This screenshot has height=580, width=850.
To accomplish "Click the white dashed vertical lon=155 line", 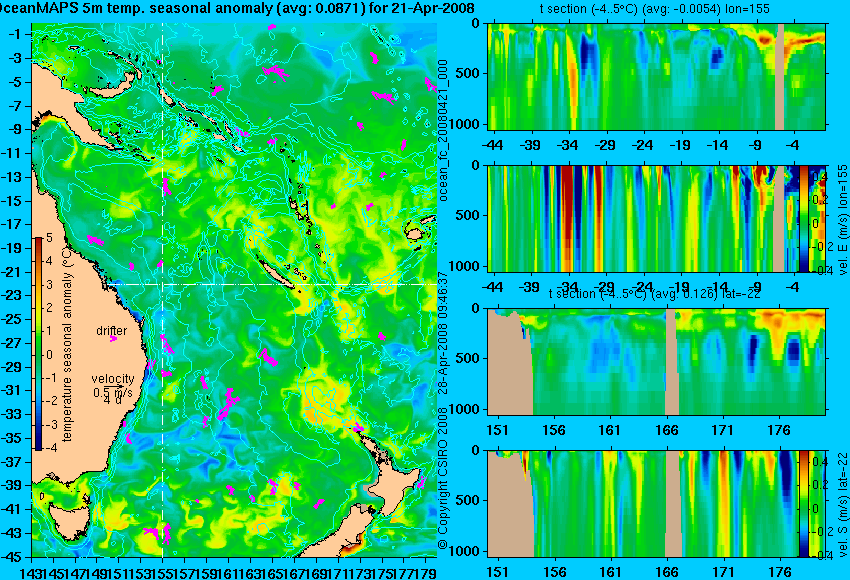I will [x=163, y=290].
